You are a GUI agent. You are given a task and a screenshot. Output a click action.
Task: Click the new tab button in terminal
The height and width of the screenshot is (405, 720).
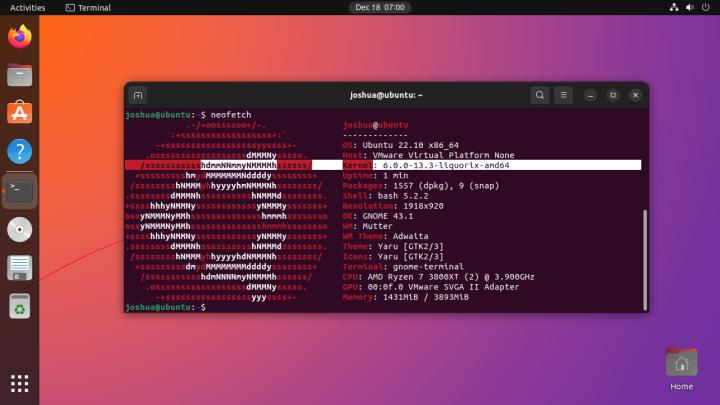pyautogui.click(x=139, y=95)
